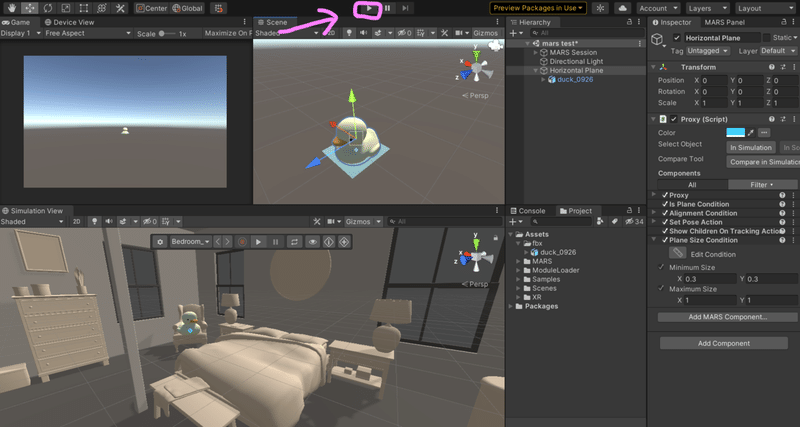The height and width of the screenshot is (427, 800).
Task: Switch to the Console tab
Action: coord(527,211)
